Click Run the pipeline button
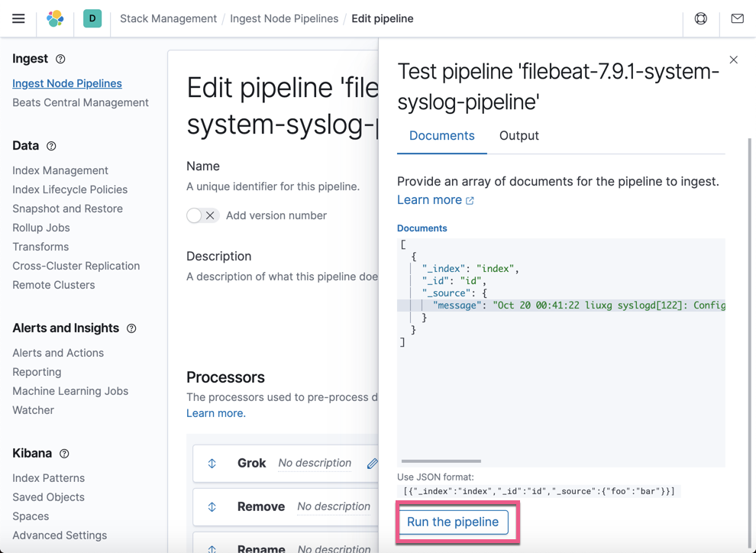The image size is (756, 553). 453,522
